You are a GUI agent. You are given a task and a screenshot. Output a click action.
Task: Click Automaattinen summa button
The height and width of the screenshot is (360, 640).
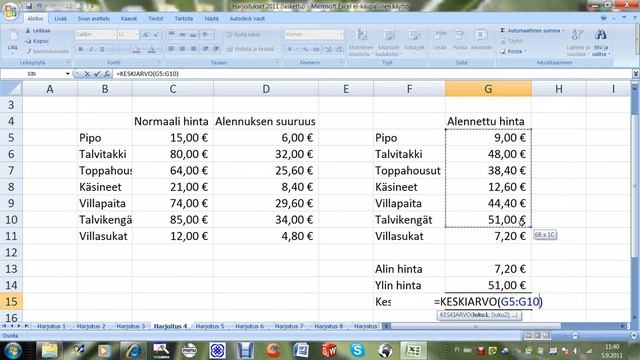coord(532,31)
